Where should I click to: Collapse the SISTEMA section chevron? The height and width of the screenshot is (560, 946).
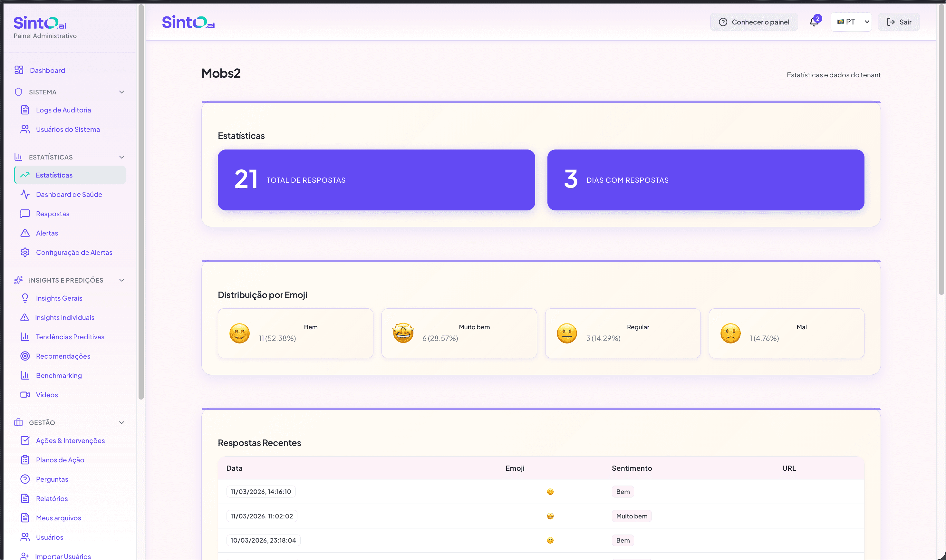pos(121,92)
